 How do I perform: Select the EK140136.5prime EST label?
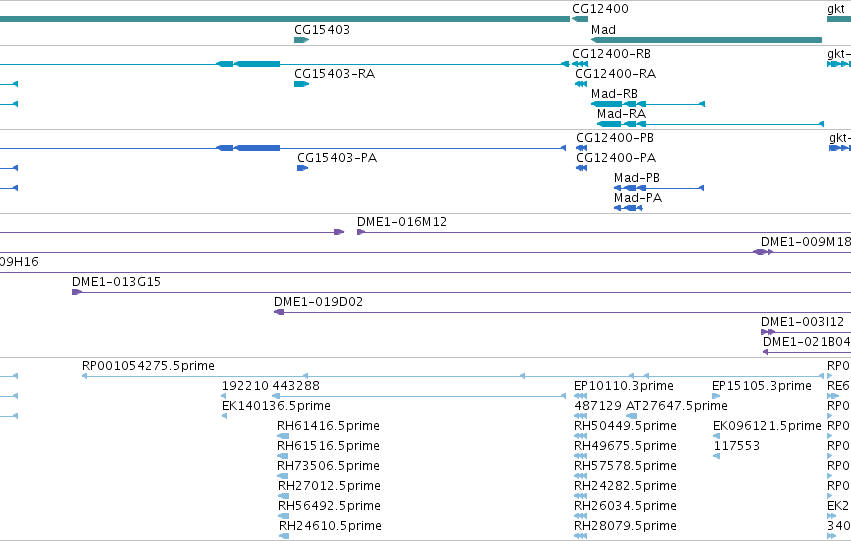[276, 406]
